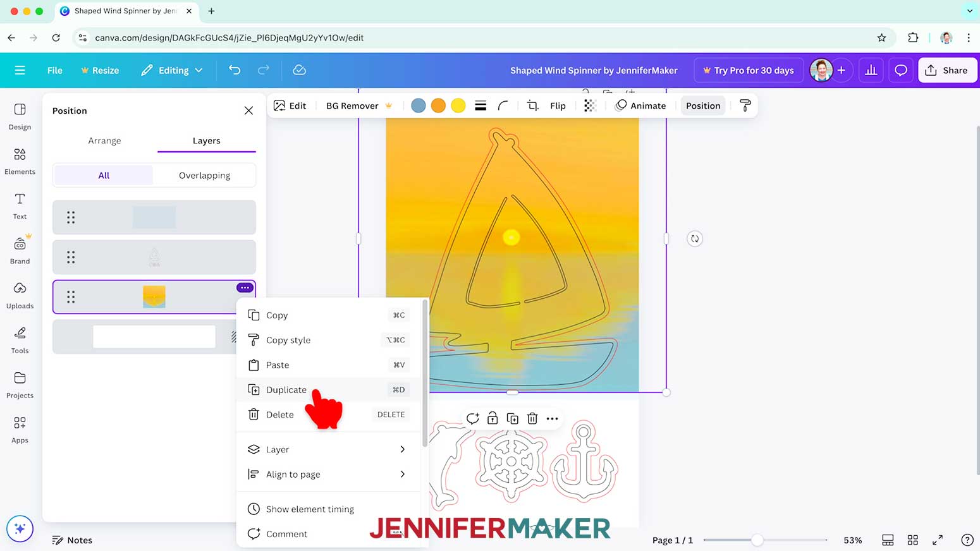Viewport: 980px width, 551px height.
Task: Click the zoom slider handle
Action: coord(757,540)
